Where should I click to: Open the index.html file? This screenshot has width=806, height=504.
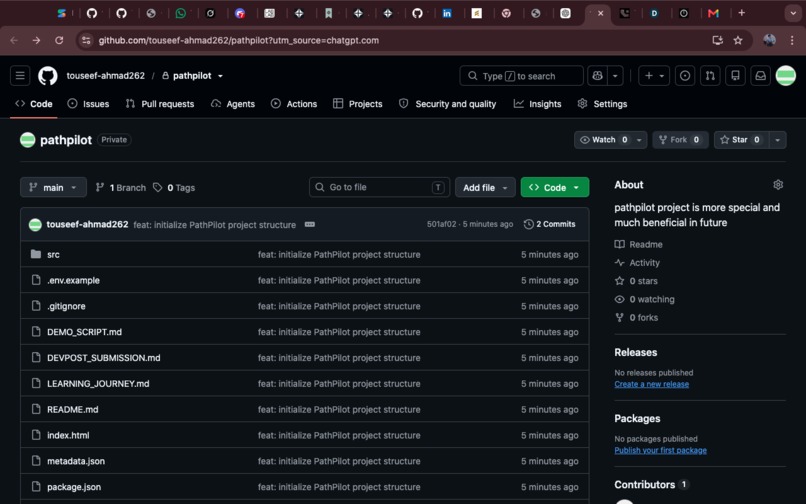[x=68, y=435]
